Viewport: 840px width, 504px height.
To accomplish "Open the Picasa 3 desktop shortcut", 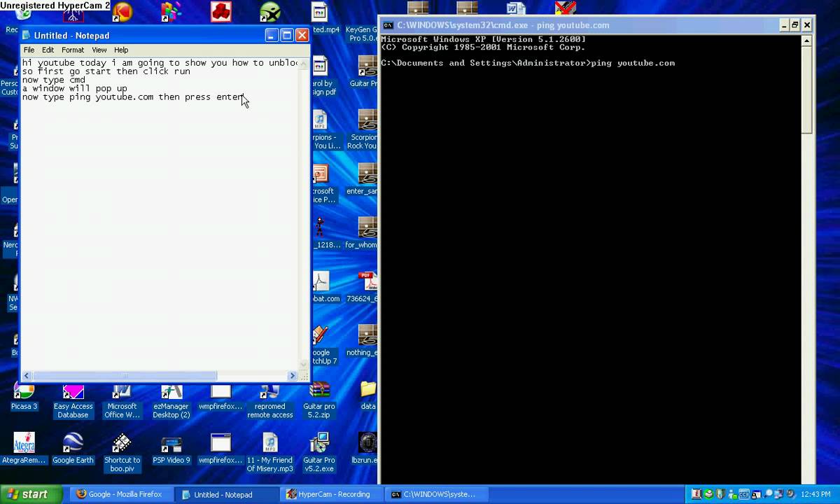I will (24, 396).
